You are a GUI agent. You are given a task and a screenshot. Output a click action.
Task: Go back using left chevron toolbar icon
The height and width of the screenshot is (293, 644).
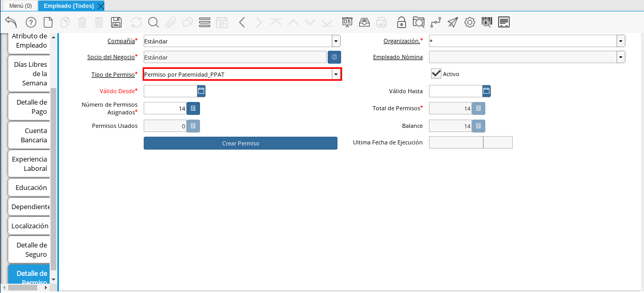[241, 22]
